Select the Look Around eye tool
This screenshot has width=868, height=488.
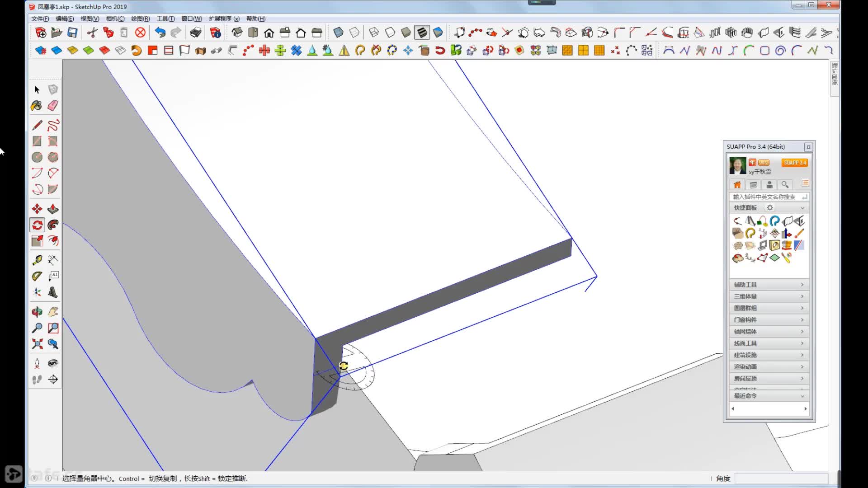tap(53, 363)
